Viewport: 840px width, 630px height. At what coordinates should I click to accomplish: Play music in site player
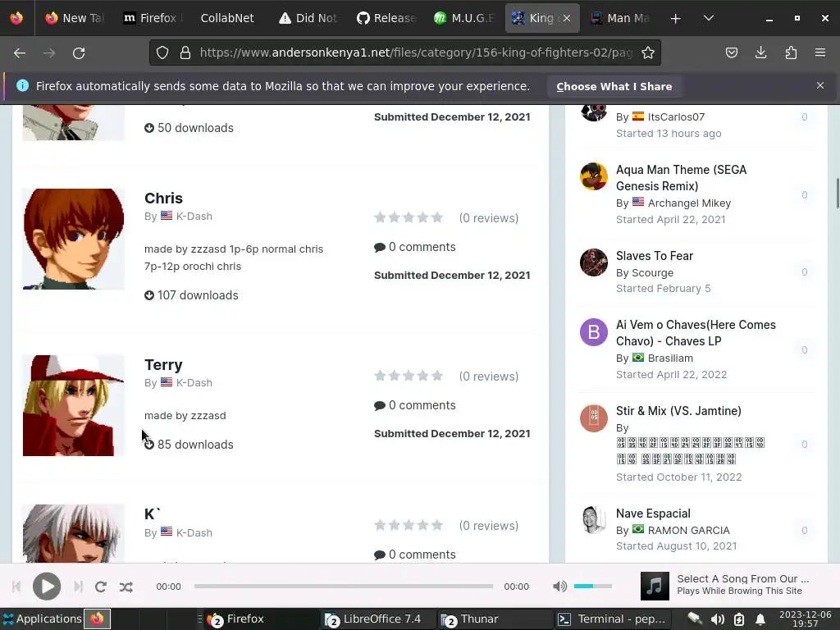[x=47, y=587]
